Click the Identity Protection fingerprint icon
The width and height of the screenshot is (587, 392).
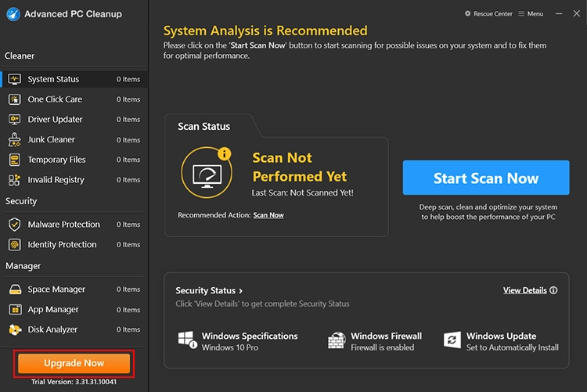tap(15, 245)
